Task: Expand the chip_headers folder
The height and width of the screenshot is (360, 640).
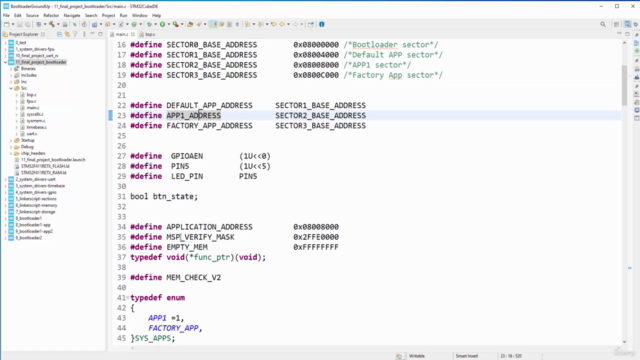Action: 11,153
